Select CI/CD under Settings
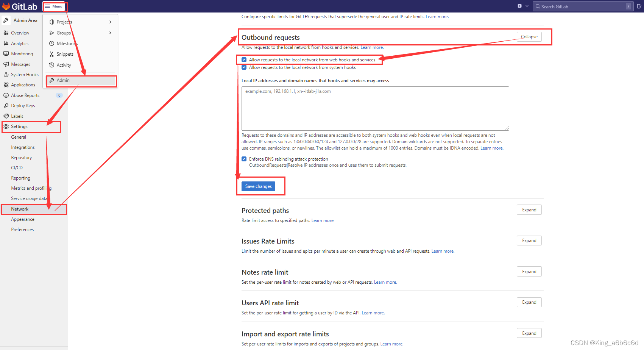Viewport: 644px width, 350px height. (17, 168)
